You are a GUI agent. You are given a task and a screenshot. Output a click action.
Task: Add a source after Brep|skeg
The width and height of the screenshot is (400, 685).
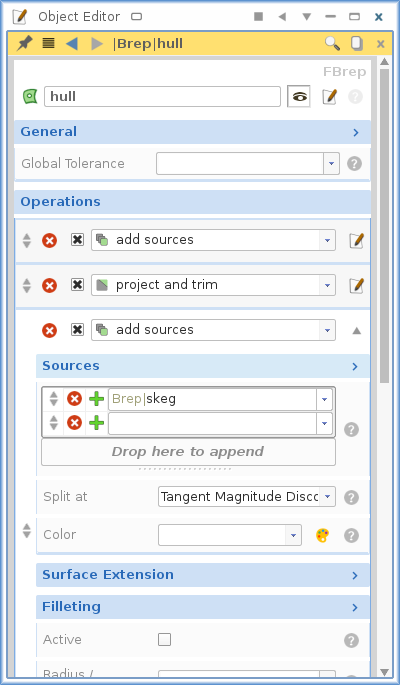click(x=97, y=399)
